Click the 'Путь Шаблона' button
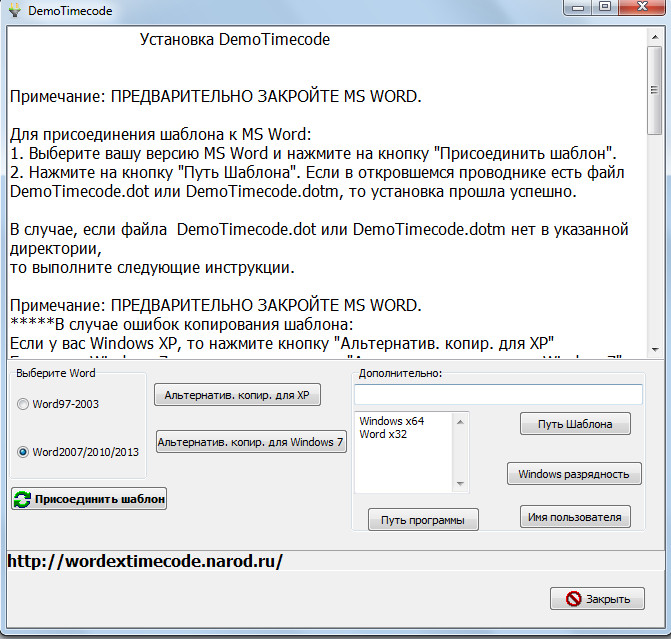 pyautogui.click(x=575, y=424)
